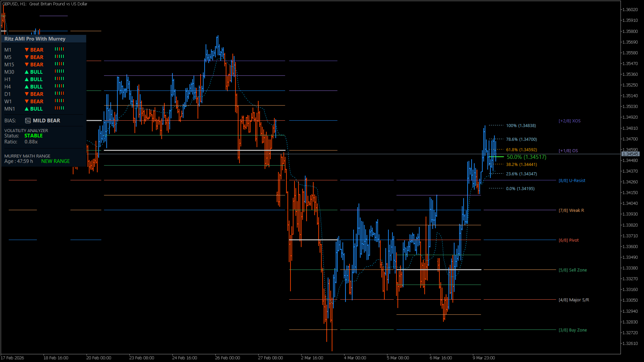Screen dimensions: 644x362
Task: Click the MN1 bull up-arrow icon
Action: point(27,109)
